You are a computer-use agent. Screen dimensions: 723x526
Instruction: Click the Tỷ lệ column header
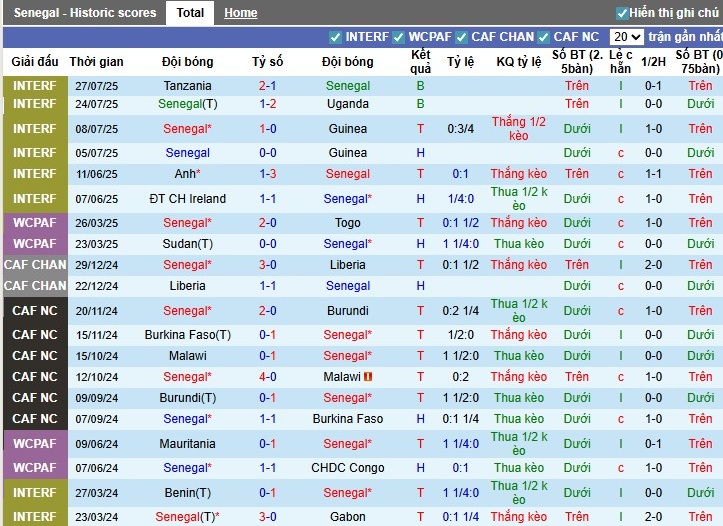(461, 62)
